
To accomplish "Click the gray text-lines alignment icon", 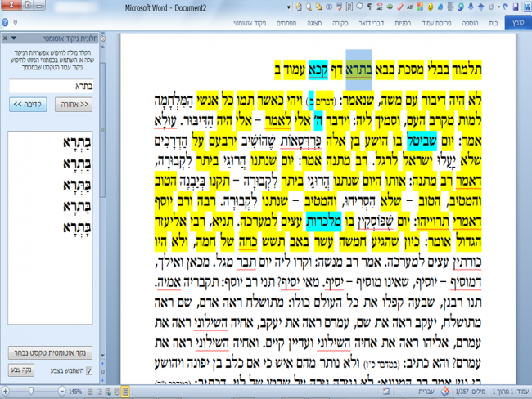I will (450, 7).
